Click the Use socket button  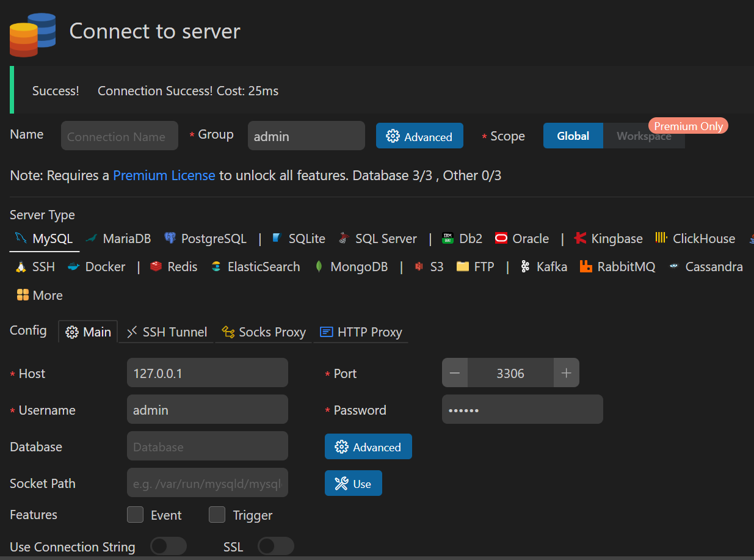[x=353, y=483]
